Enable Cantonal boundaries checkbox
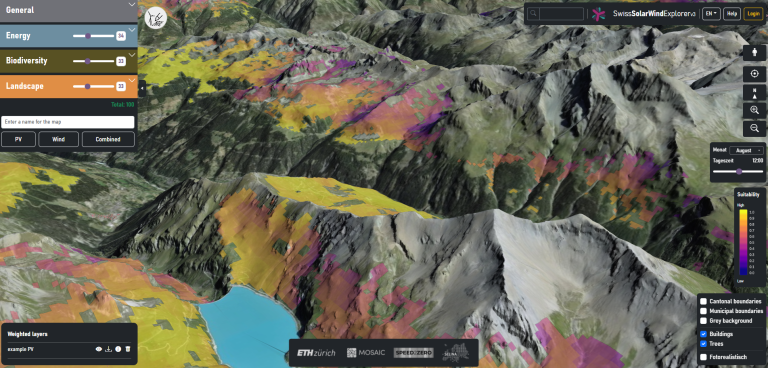768x368 pixels. coord(703,301)
